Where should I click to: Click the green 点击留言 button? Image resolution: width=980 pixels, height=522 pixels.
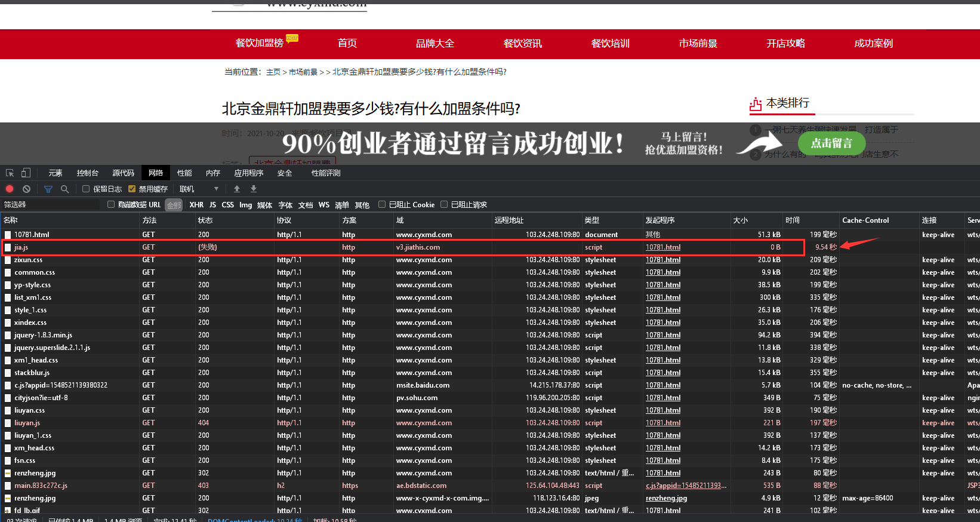[831, 143]
